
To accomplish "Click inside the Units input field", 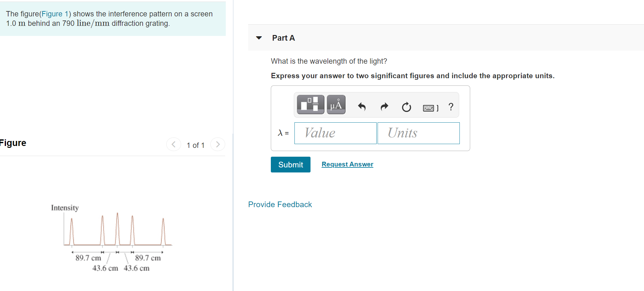I will 418,133.
